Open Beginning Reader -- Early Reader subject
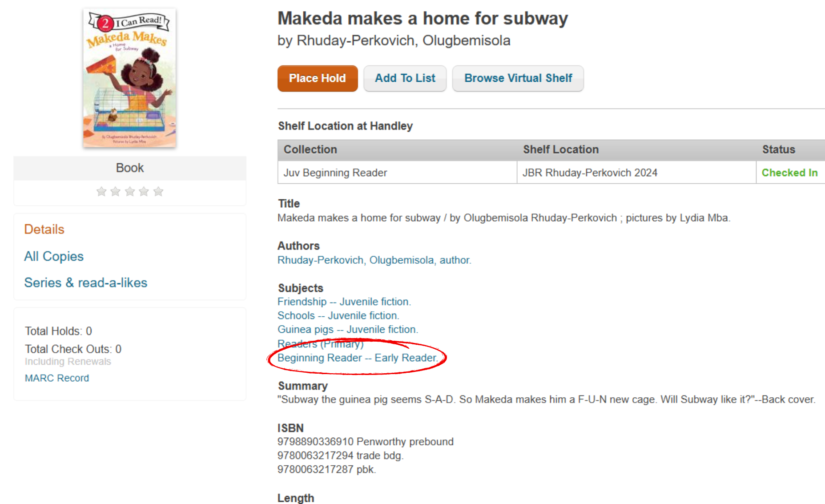825x504 pixels. pos(357,358)
